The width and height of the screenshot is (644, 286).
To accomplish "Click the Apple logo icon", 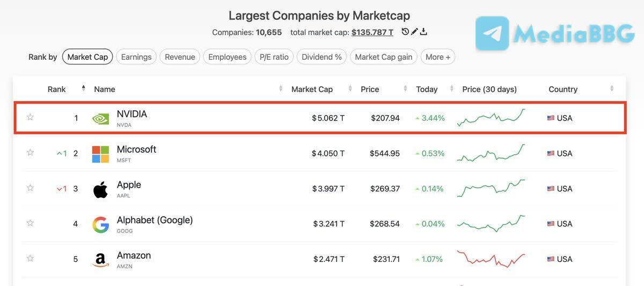I will click(x=100, y=189).
